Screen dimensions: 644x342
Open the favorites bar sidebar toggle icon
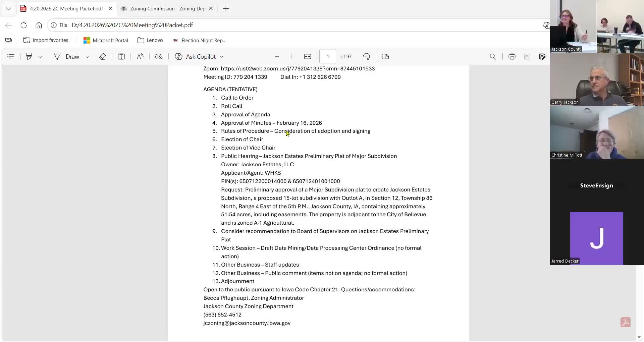9,40
